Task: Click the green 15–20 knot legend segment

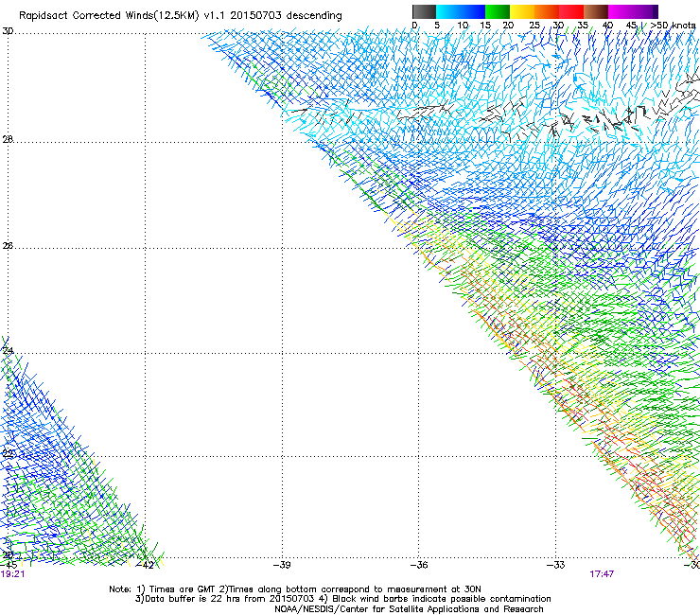Action: click(x=498, y=11)
